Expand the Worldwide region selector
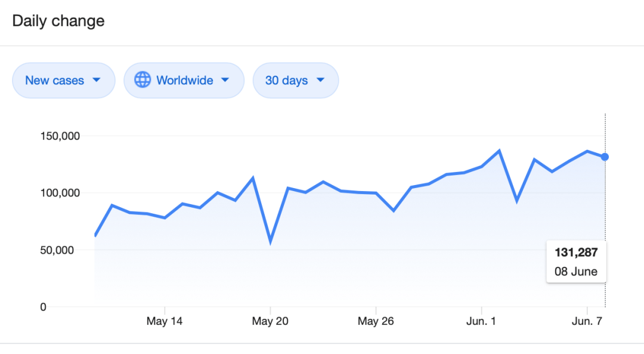Viewport: 644px width, 354px height. (184, 80)
